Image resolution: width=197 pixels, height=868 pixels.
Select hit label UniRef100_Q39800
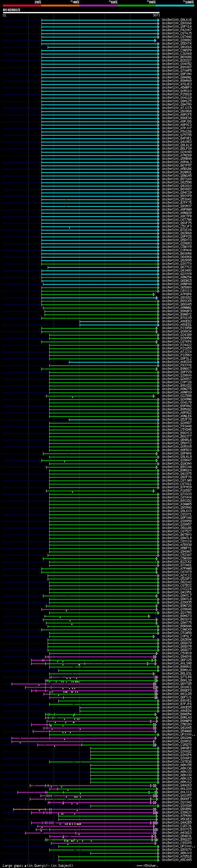pyautogui.click(x=176, y=375)
